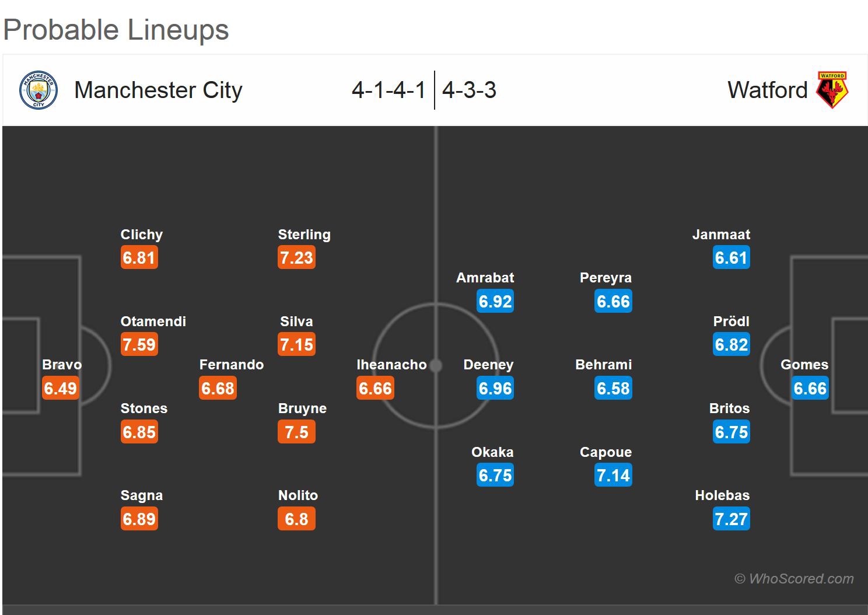
Task: Click Gomes's 6.66 goalkeeper rating badge
Action: tap(810, 389)
